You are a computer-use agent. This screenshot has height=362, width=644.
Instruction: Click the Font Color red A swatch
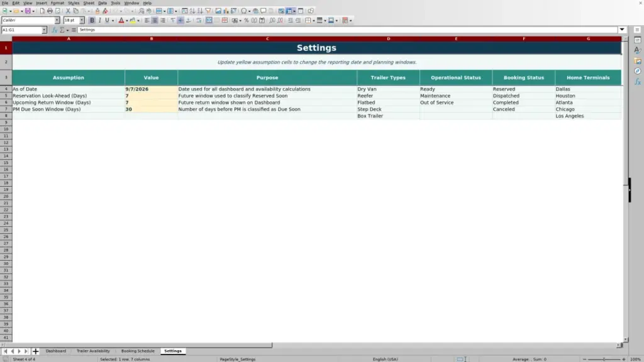point(121,20)
